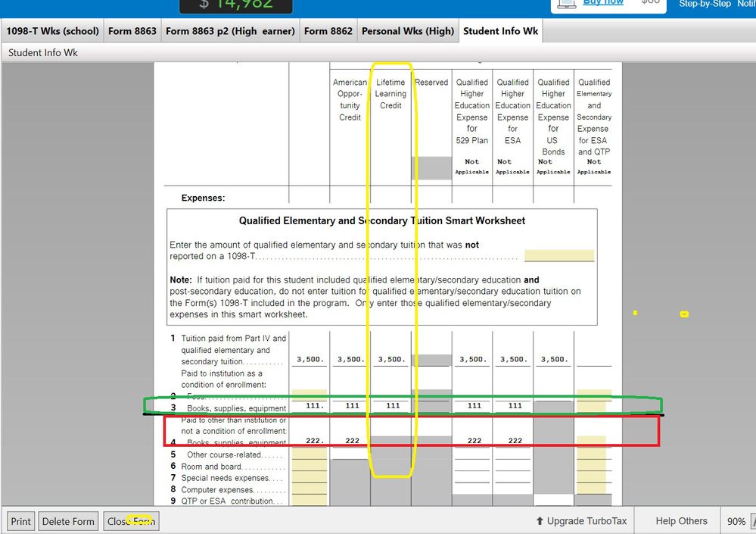Click the federal refund amount display
Image resolution: width=756 pixels, height=534 pixels.
[x=235, y=5]
